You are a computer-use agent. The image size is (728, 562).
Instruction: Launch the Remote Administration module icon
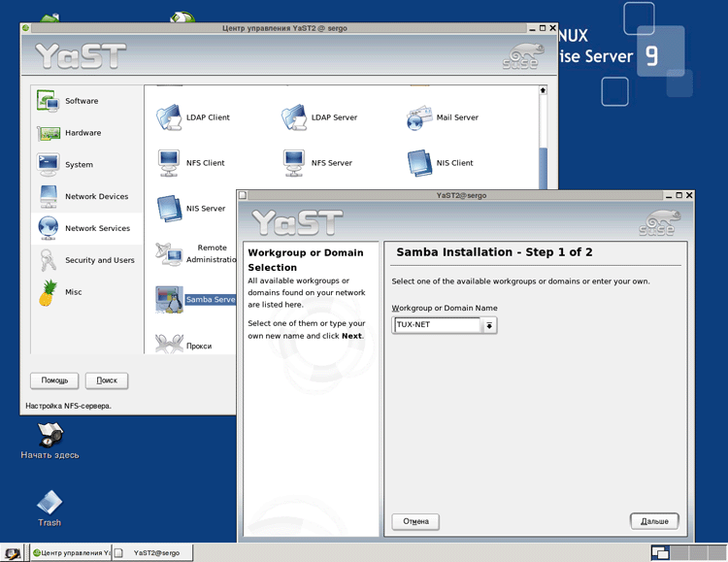[169, 254]
